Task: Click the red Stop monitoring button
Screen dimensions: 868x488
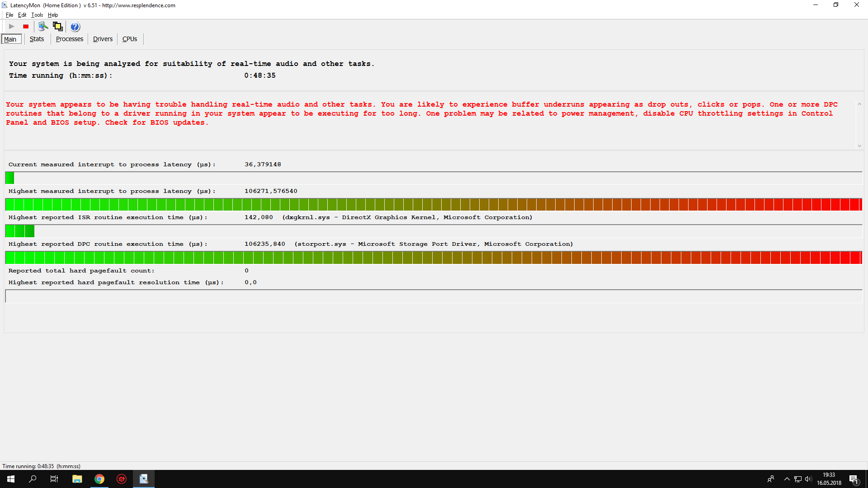Action: (x=26, y=27)
